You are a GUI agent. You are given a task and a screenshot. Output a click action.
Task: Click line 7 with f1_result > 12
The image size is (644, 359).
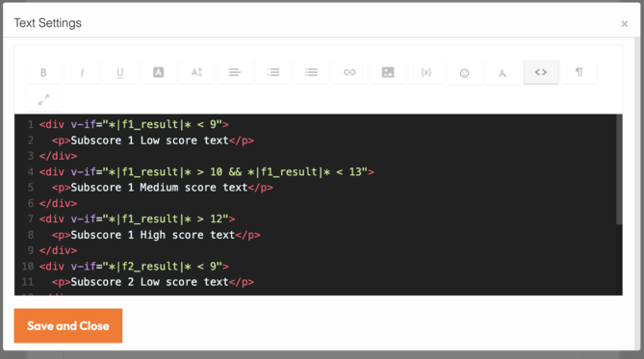(138, 218)
